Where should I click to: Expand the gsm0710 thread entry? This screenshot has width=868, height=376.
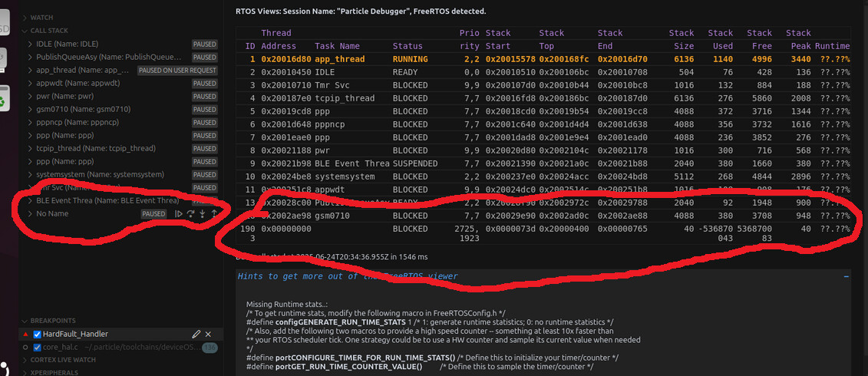click(x=31, y=109)
